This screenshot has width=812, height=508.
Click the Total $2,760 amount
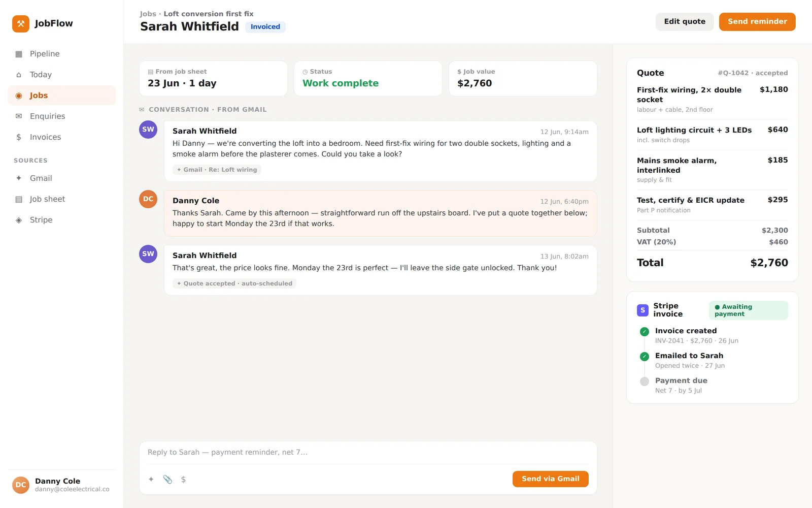pos(769,263)
